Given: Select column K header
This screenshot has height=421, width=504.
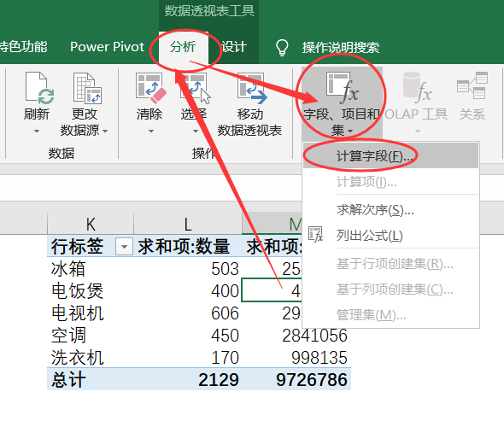Looking at the screenshot, I should 91,224.
